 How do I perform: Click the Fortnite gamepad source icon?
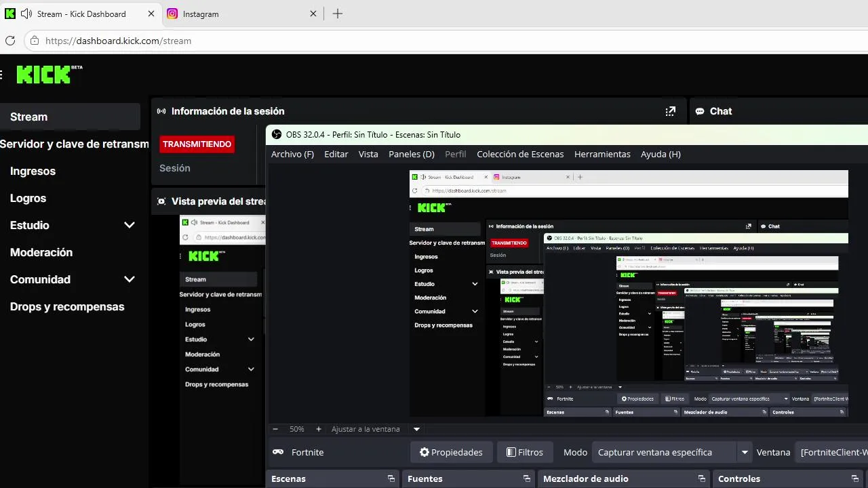(x=278, y=452)
